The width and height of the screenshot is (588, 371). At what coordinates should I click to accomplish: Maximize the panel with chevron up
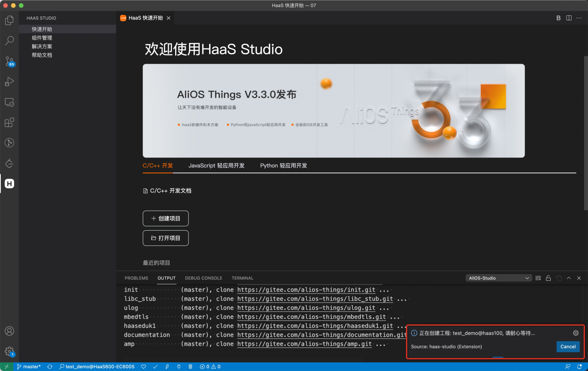pyautogui.click(x=569, y=278)
